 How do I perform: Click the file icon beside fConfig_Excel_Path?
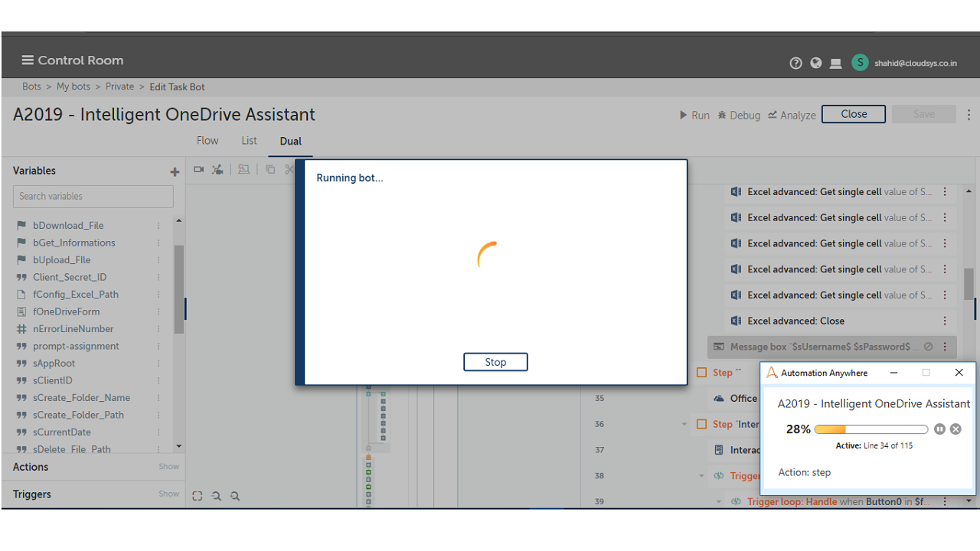point(21,295)
